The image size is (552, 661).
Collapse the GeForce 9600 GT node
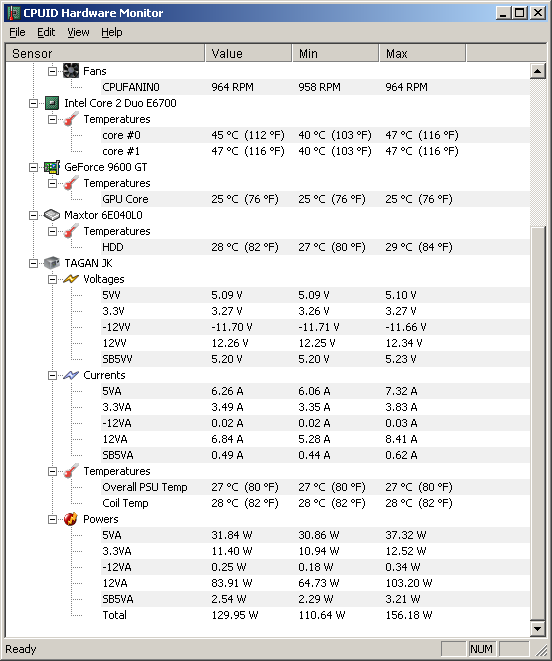[x=33, y=167]
